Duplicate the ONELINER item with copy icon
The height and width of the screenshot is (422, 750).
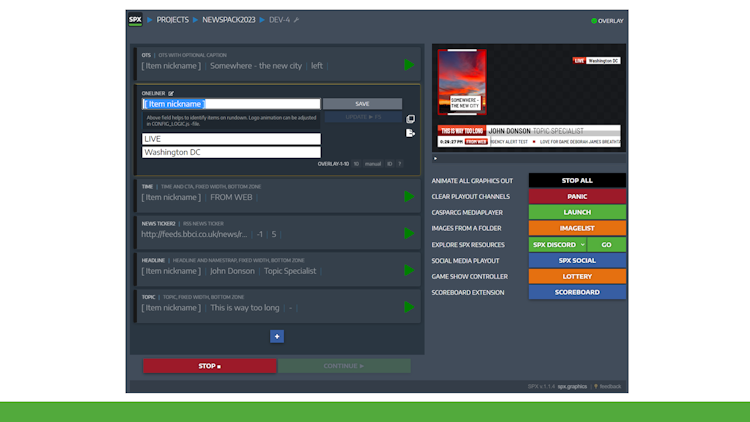point(410,119)
